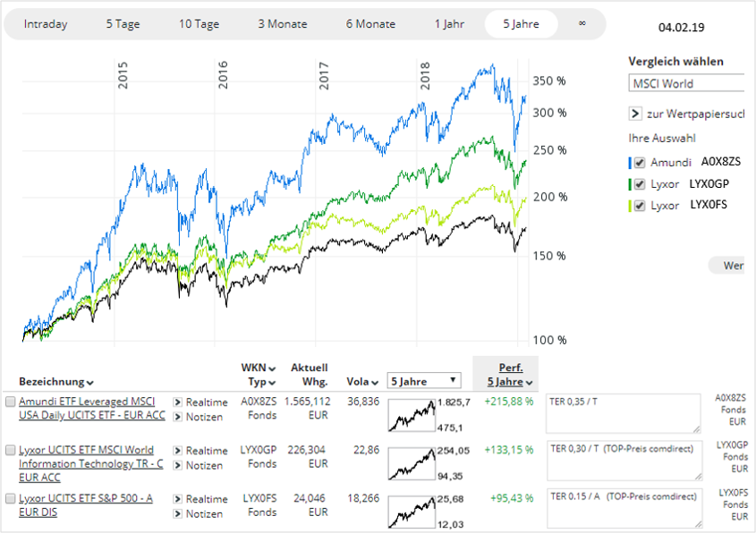
Task: Click Realtime arrow icon for Amundi ETF
Action: 178,402
